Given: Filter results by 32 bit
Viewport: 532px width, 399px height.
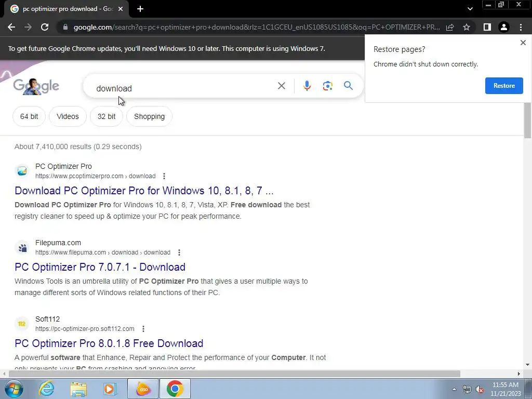Looking at the screenshot, I should coord(106,116).
